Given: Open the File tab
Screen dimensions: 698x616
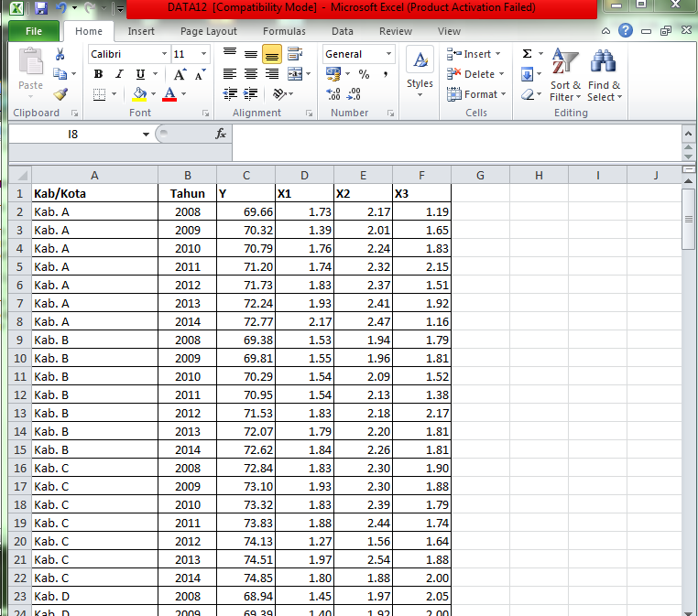Looking at the screenshot, I should pos(33,31).
